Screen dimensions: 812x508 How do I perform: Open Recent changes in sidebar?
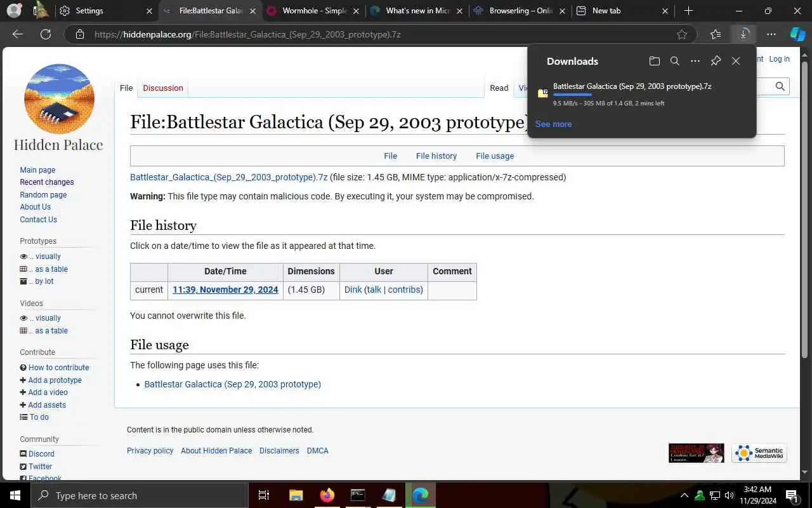coord(47,182)
